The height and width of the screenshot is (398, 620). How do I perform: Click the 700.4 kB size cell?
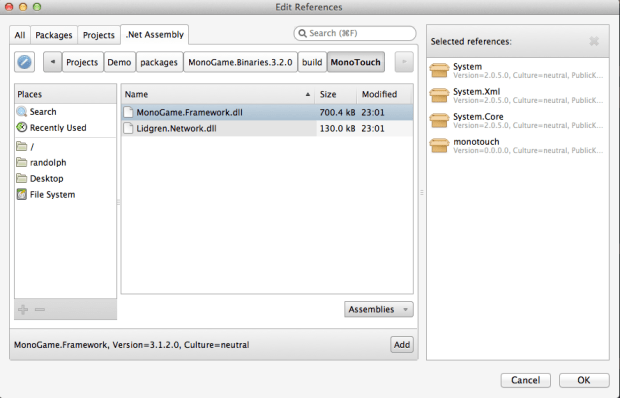tap(337, 112)
